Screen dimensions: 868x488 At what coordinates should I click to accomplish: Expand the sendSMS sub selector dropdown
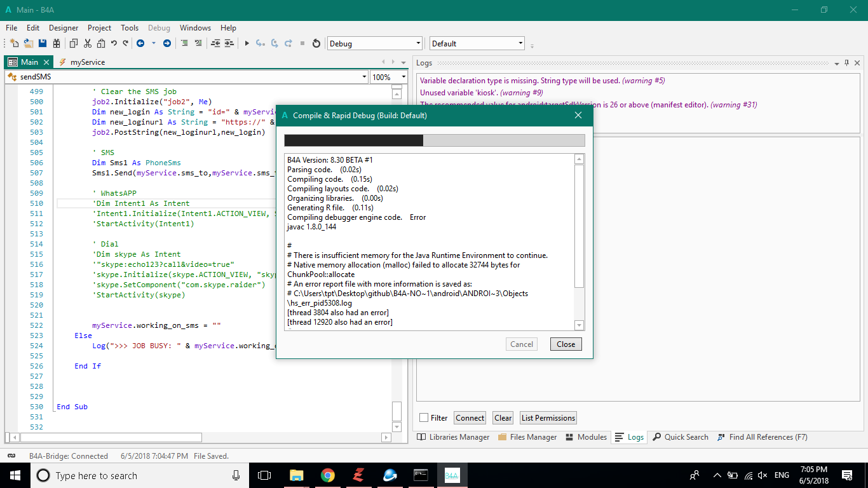click(364, 77)
